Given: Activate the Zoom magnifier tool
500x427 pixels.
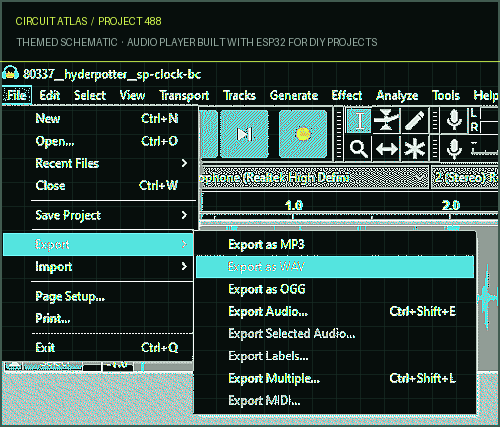Looking at the screenshot, I should point(359,148).
